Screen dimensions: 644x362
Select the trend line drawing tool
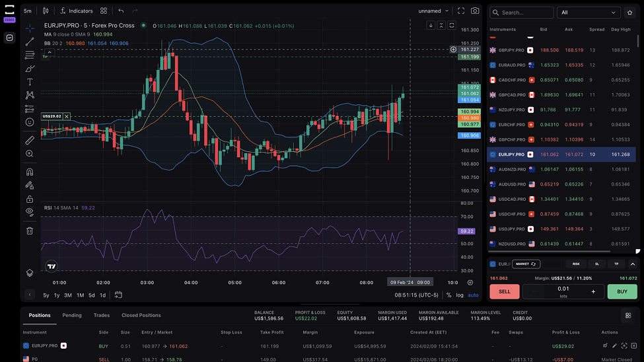tap(30, 41)
